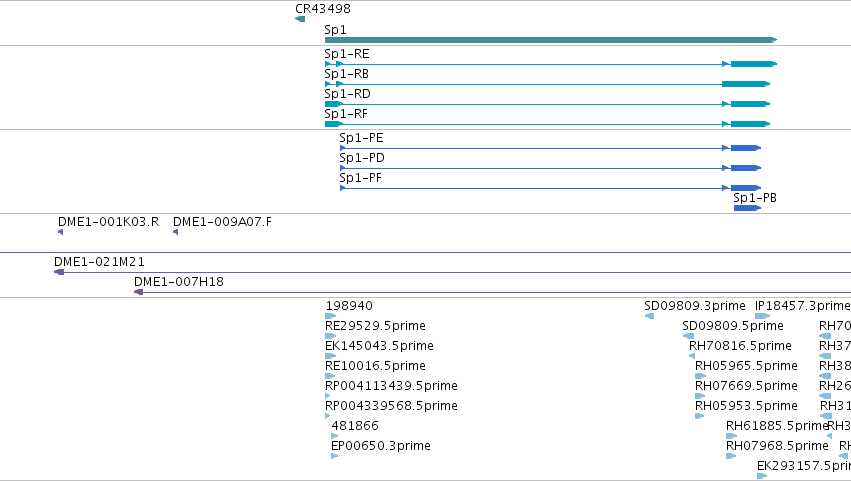Select the Sp1-PE protein feature
This screenshot has height=481, width=851.
click(x=550, y=148)
